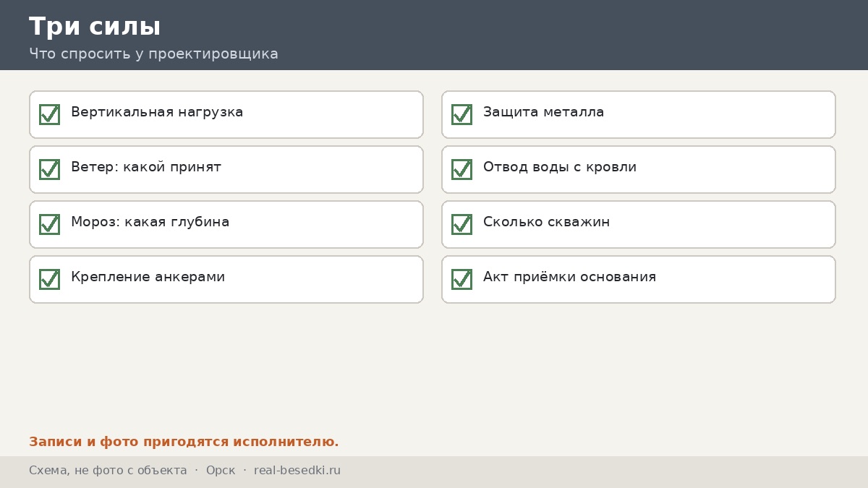Uncheck the 'Крепление анкерами' checkbox

click(x=49, y=279)
